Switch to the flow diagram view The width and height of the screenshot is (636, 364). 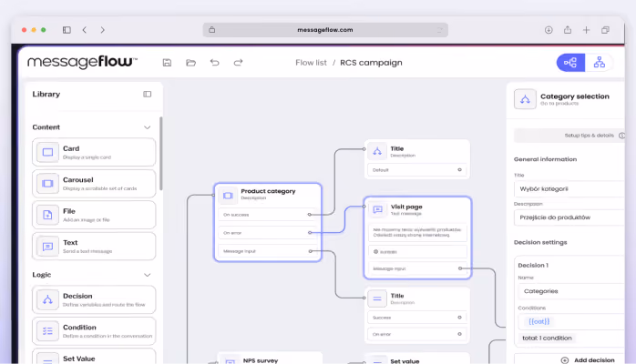(x=570, y=63)
